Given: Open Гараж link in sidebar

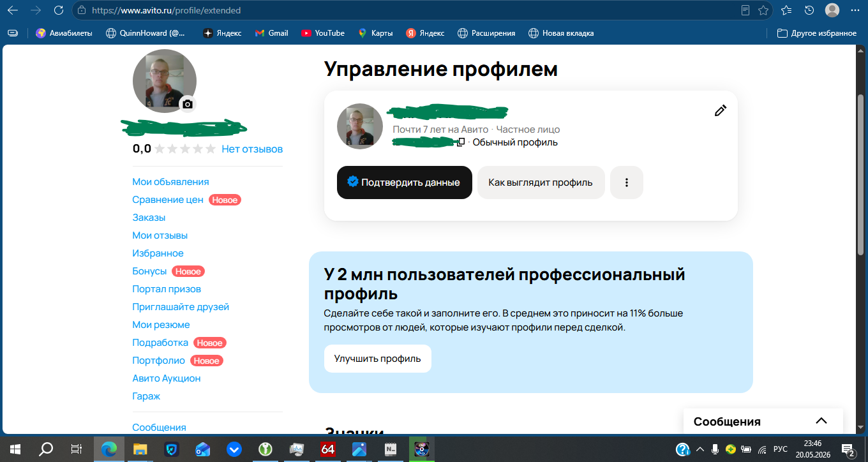Looking at the screenshot, I should click(x=146, y=396).
